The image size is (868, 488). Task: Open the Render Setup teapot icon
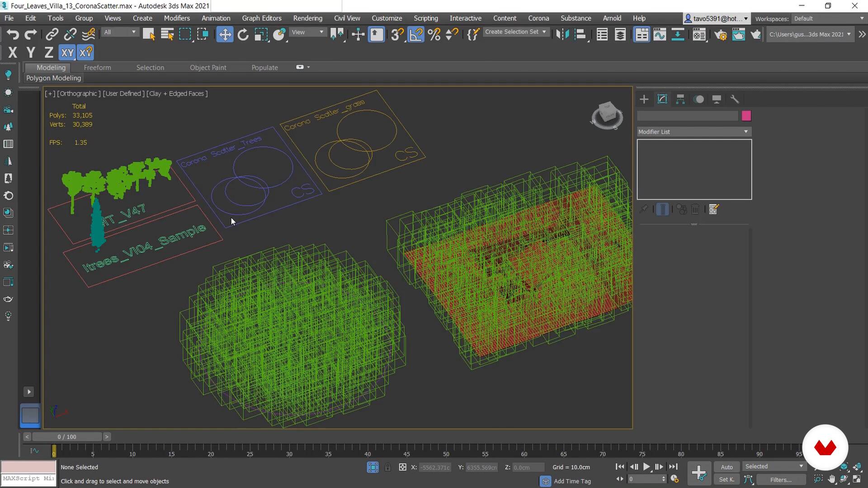click(x=721, y=34)
